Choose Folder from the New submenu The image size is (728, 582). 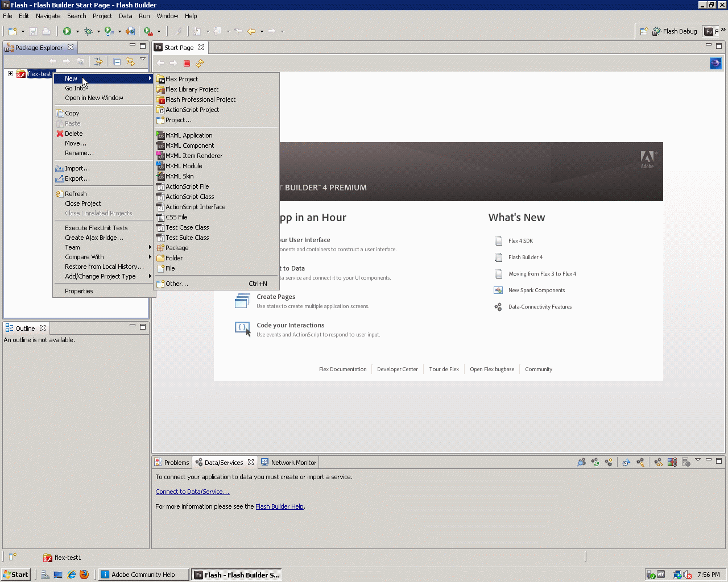[217, 258]
